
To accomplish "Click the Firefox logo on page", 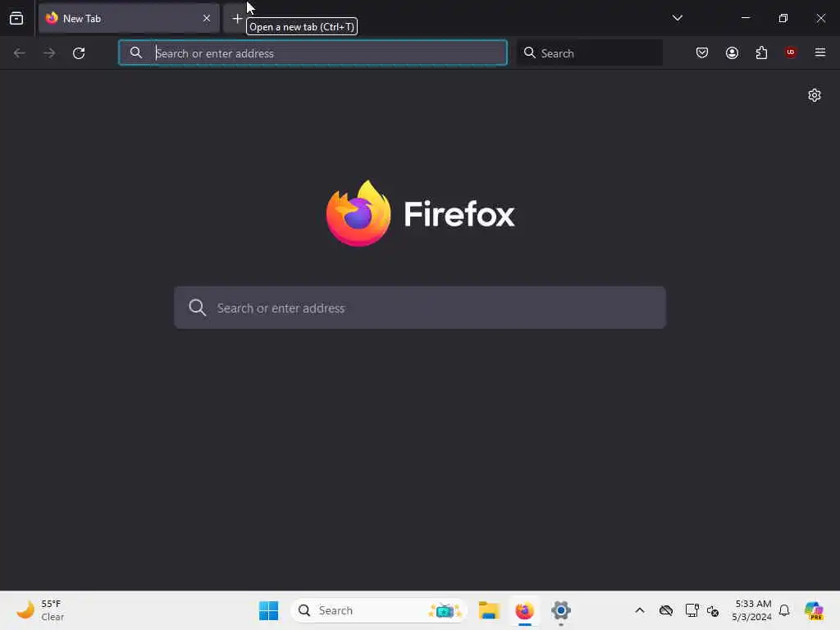I will (421, 214).
